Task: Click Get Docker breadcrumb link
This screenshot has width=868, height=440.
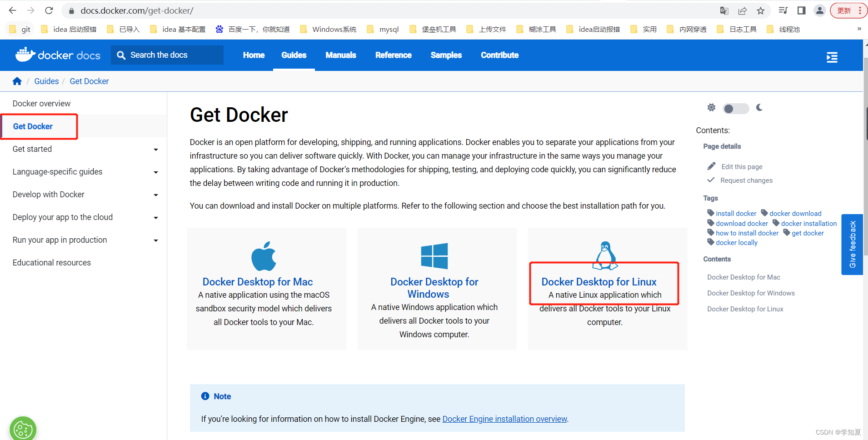Action: pyautogui.click(x=89, y=81)
